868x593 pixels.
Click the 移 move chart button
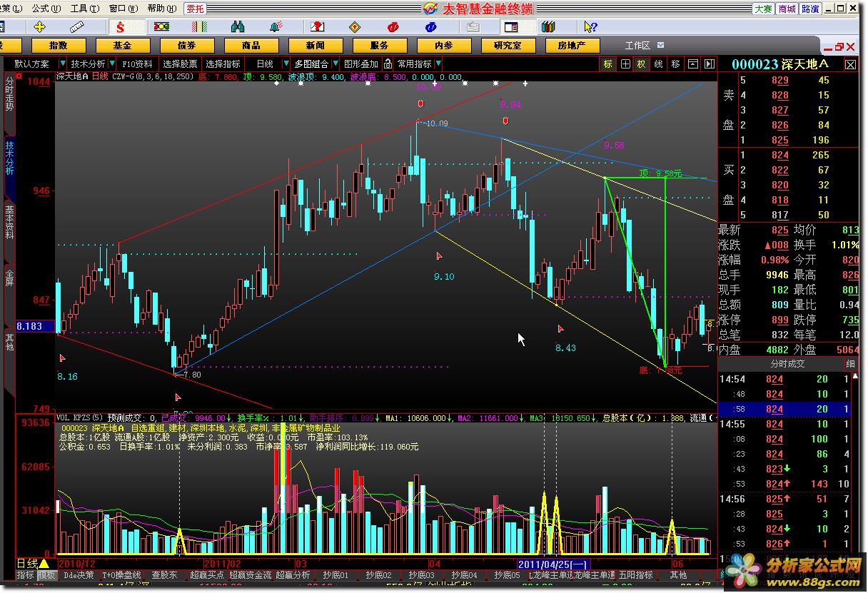pyautogui.click(x=675, y=64)
